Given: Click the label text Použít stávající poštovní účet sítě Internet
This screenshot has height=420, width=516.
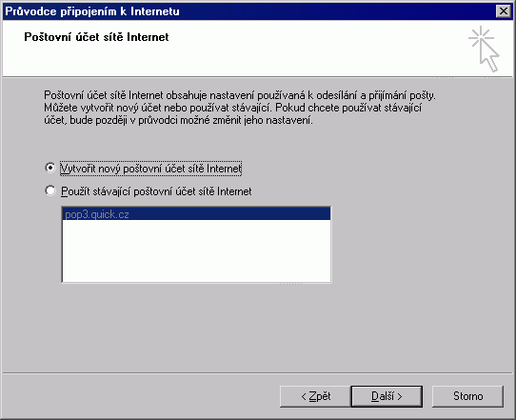Looking at the screenshot, I should (x=156, y=191).
